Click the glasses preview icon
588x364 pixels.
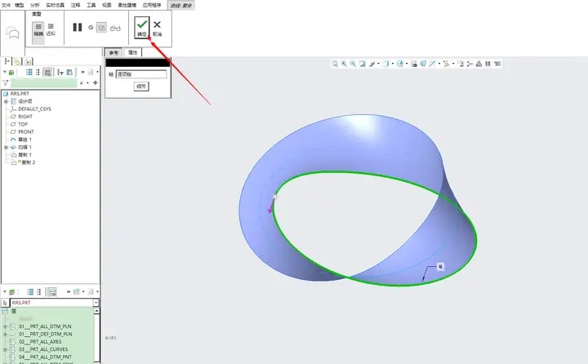(x=115, y=28)
